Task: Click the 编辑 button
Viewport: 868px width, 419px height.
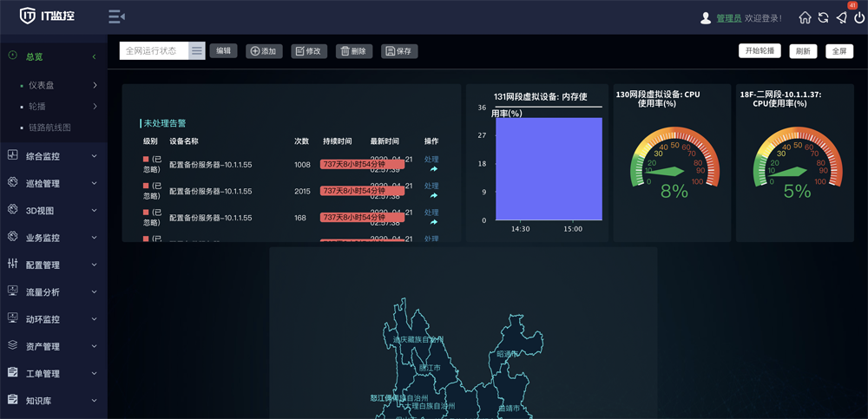Action: click(x=224, y=51)
